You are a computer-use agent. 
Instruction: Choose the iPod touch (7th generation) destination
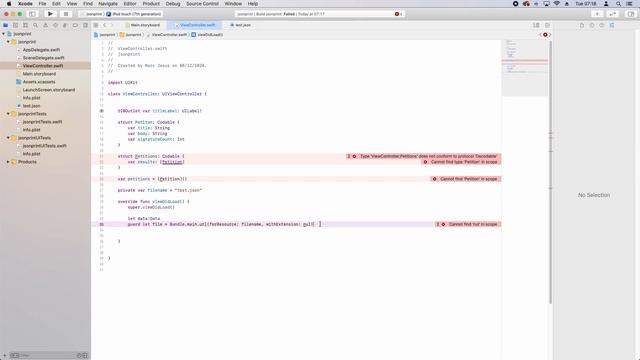point(134,14)
